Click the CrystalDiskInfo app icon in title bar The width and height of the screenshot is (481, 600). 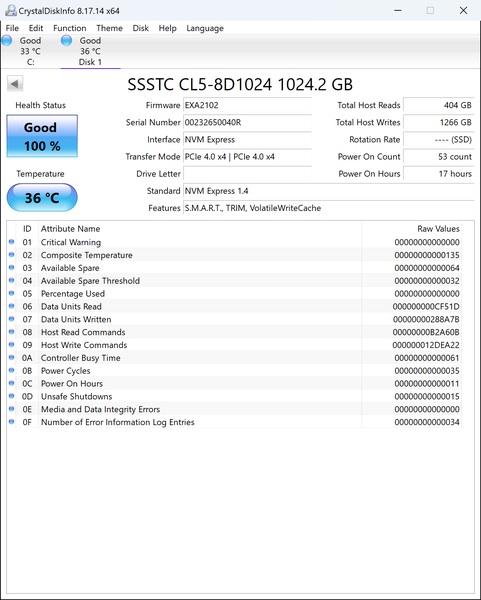pos(11,10)
